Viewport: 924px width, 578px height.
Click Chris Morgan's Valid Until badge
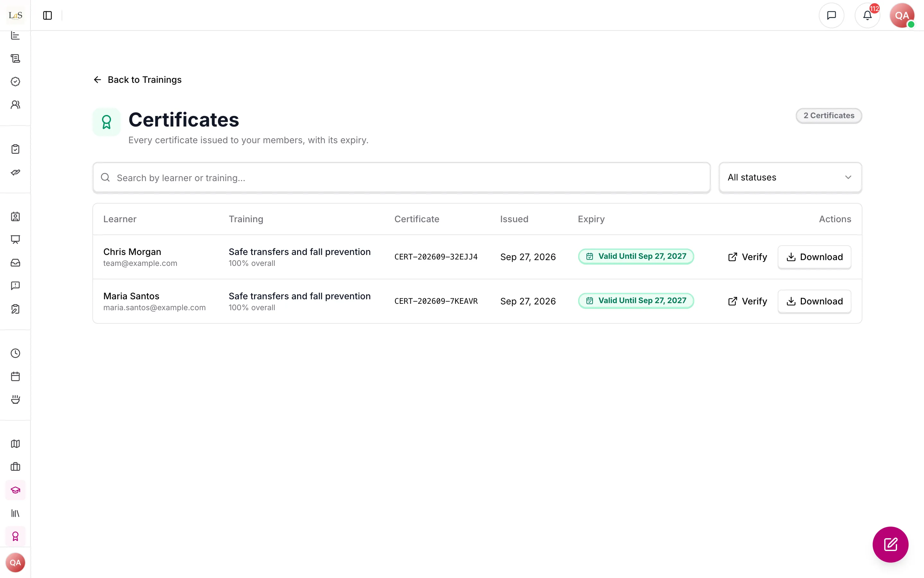[636, 257]
